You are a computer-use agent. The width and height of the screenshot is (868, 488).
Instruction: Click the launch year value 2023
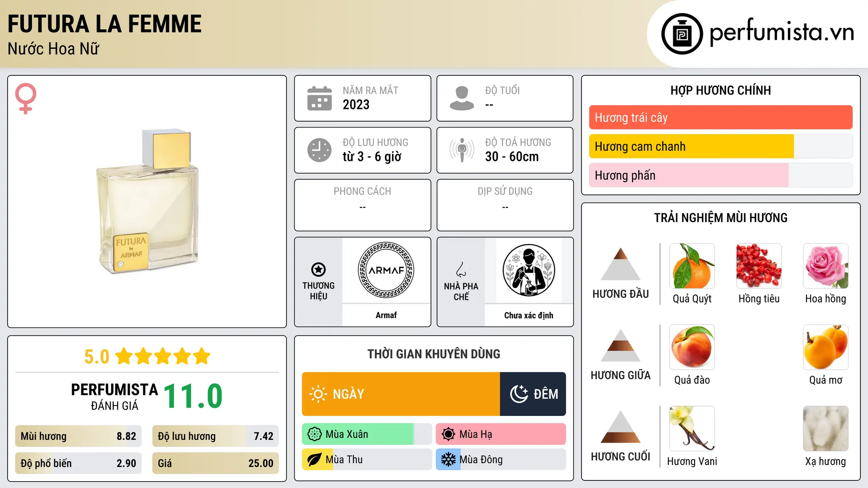point(356,105)
